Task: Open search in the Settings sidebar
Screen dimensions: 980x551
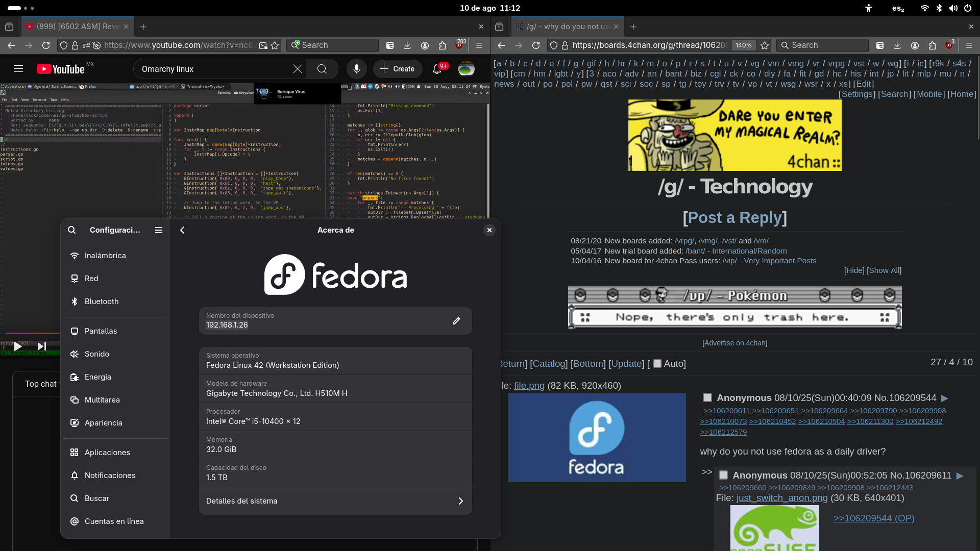Action: coord(72,230)
